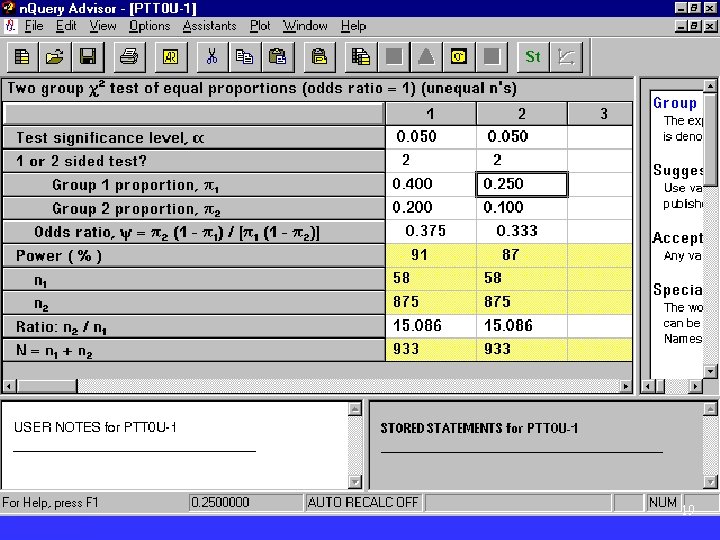
Task: Open the Plot menu
Action: coord(260,26)
